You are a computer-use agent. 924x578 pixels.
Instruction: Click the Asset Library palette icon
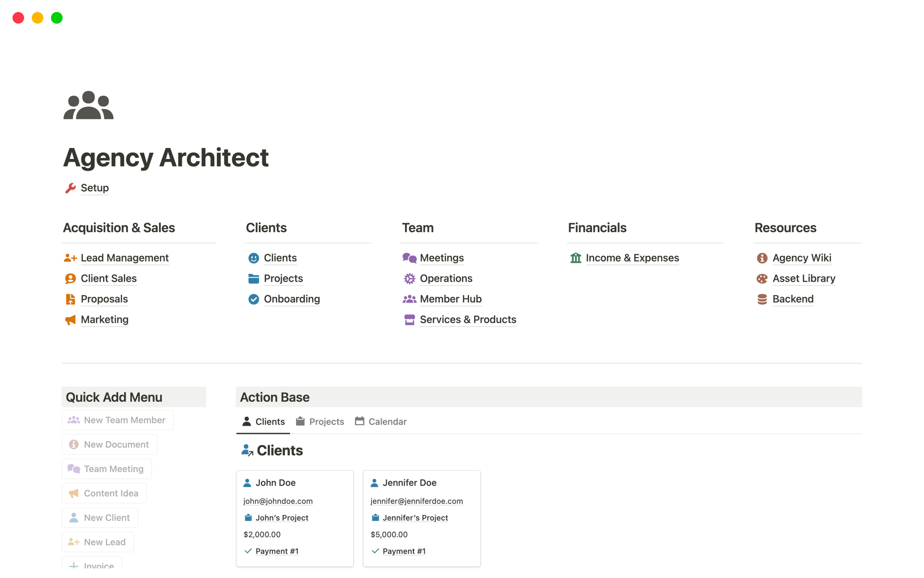tap(762, 278)
